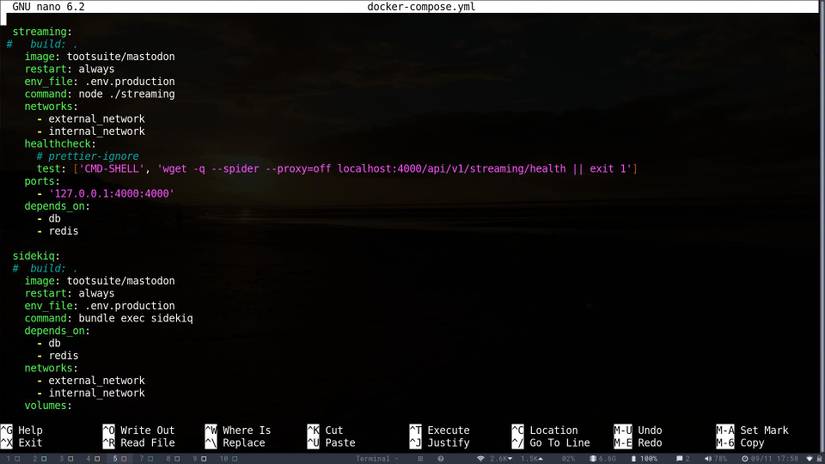Screen dimensions: 825x464
Task: Click the ^X Exit shortcut
Action: 22,443
